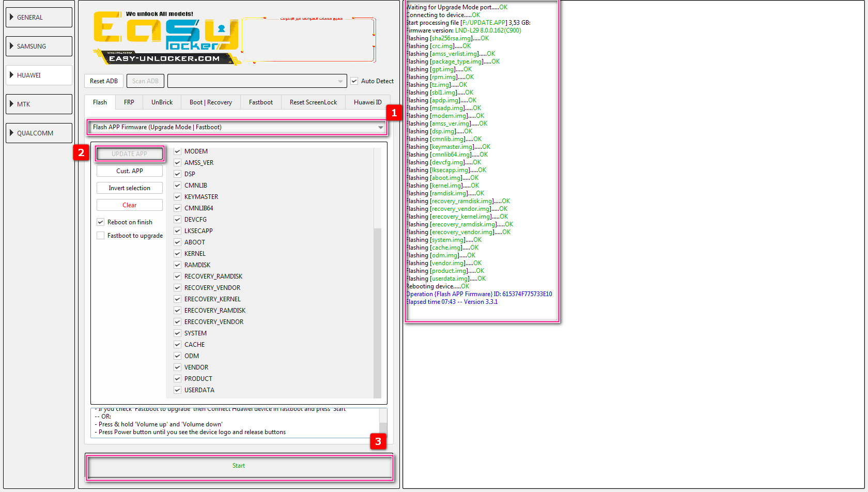The image size is (868, 492).
Task: Uncheck the DEVCFG partition
Action: click(x=177, y=220)
